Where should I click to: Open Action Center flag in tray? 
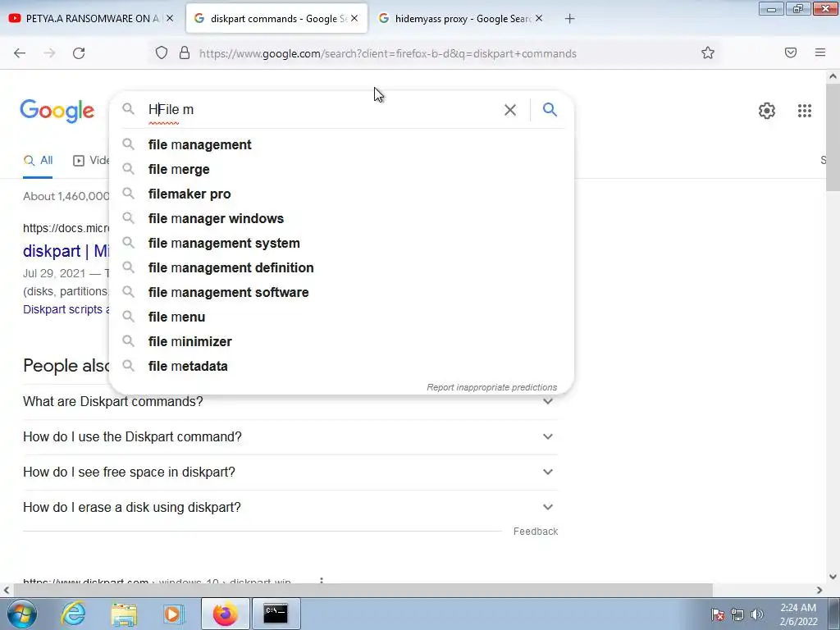[x=718, y=614]
